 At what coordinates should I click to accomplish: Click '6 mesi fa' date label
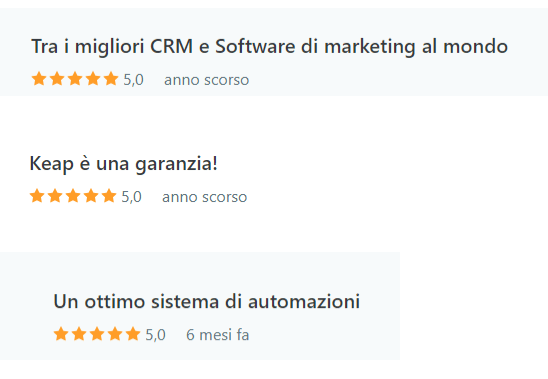(x=218, y=335)
